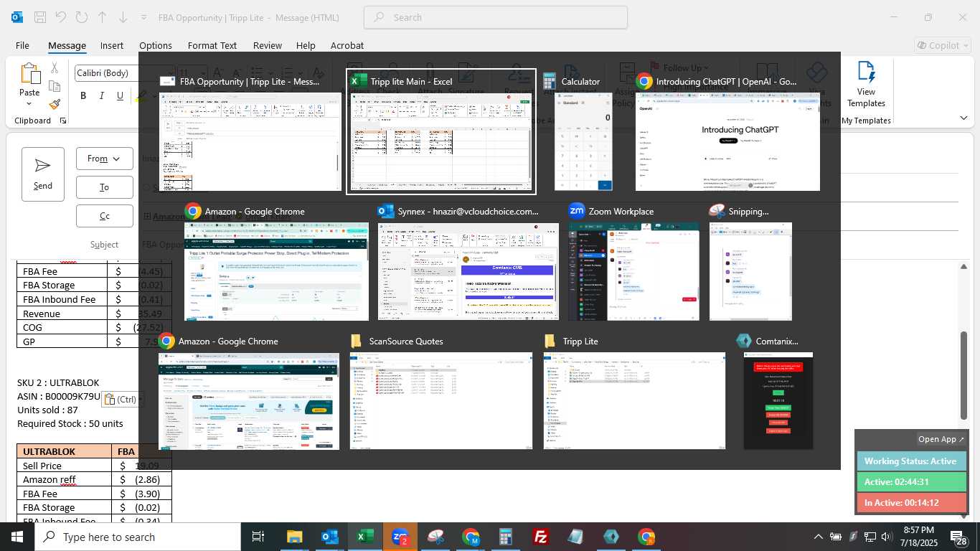This screenshot has width=980, height=551.
Task: Switch to the Format Text tab
Action: pos(212,45)
